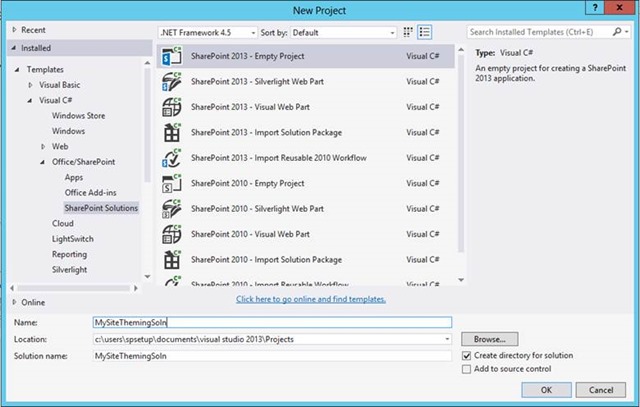
Task: Select Office Add-ins category
Action: point(91,193)
